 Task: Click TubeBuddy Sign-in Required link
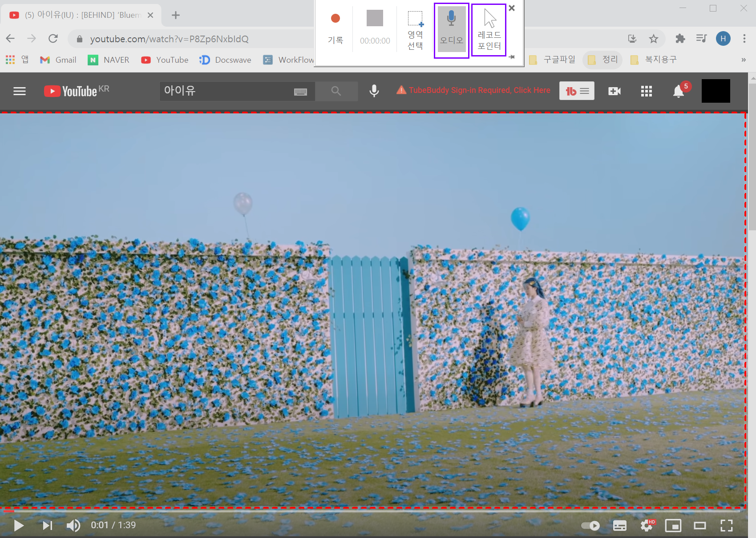(473, 90)
